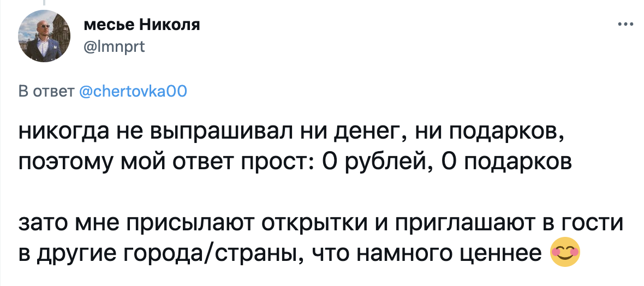Image resolution: width=644 pixels, height=286 pixels.
Task: Click the "В ответ" reply label
Action: [x=46, y=92]
